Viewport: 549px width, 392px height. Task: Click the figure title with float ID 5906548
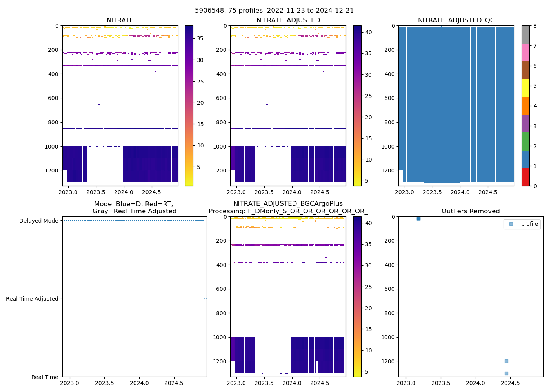(274, 11)
